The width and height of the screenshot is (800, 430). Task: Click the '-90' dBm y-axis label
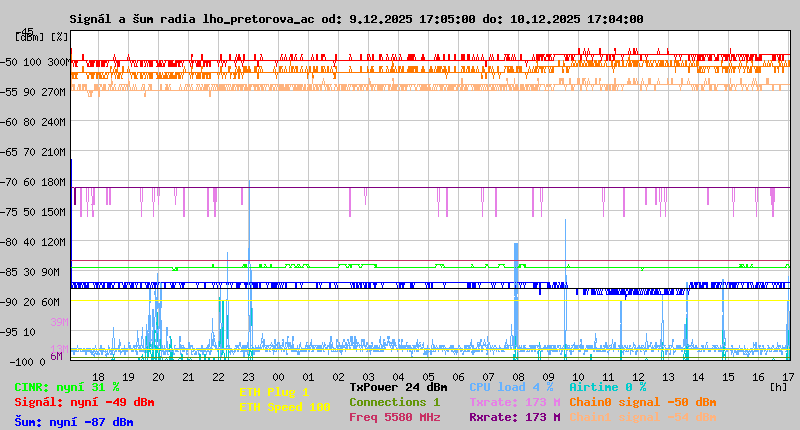point(9,302)
